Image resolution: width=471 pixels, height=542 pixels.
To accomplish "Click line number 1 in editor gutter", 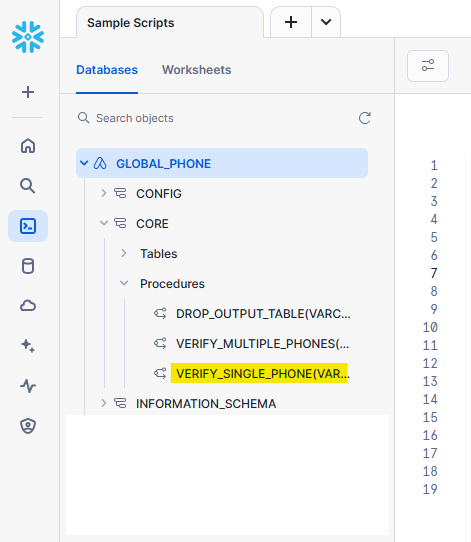I will 434,166.
